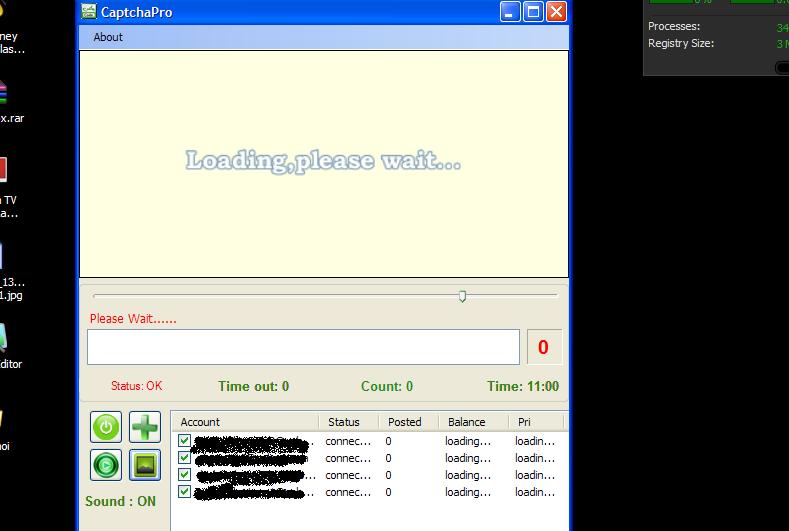The width and height of the screenshot is (789, 531).
Task: Click the CaptchaPro title bar app icon
Action: (x=89, y=12)
